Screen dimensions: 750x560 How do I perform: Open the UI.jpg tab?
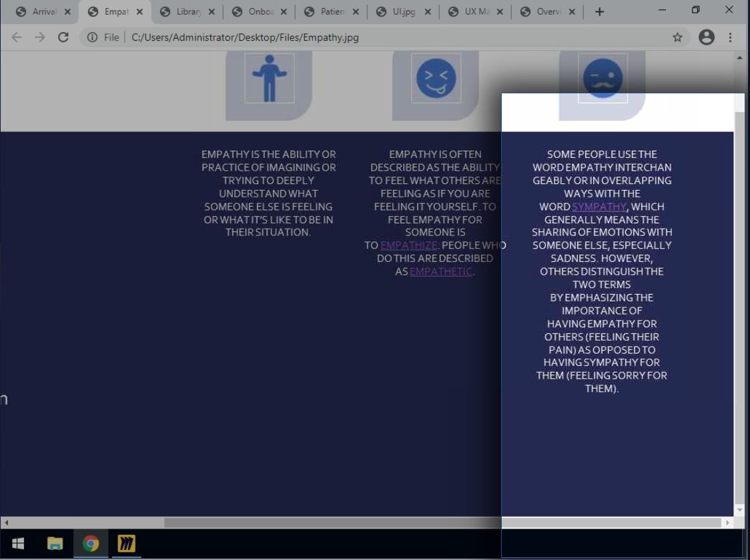point(404,12)
